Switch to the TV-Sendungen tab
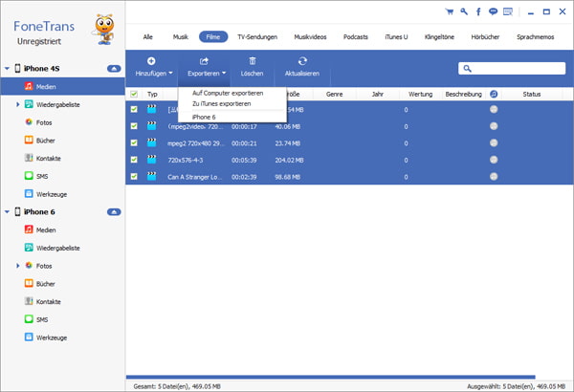The image size is (574, 392). [x=257, y=37]
